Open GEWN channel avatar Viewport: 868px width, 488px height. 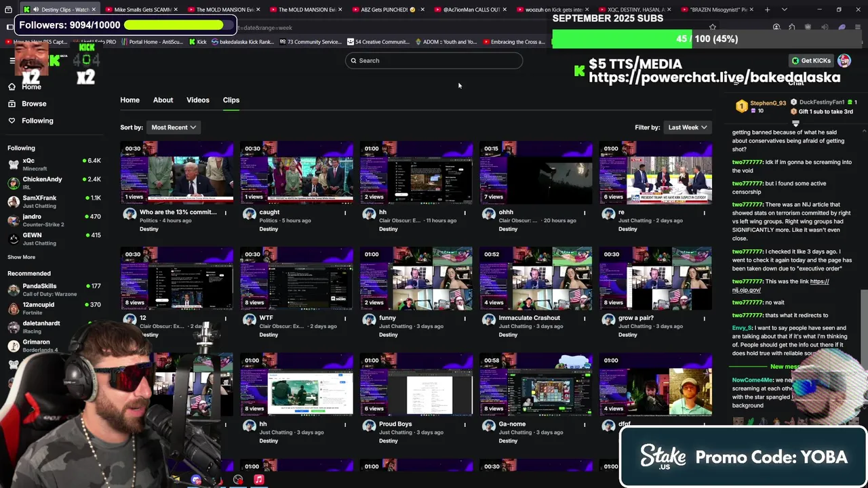(x=14, y=239)
